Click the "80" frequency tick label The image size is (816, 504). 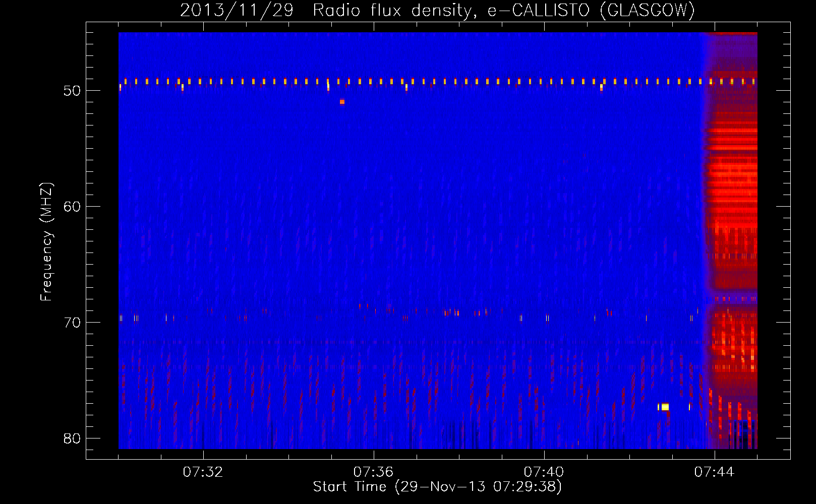(72, 438)
